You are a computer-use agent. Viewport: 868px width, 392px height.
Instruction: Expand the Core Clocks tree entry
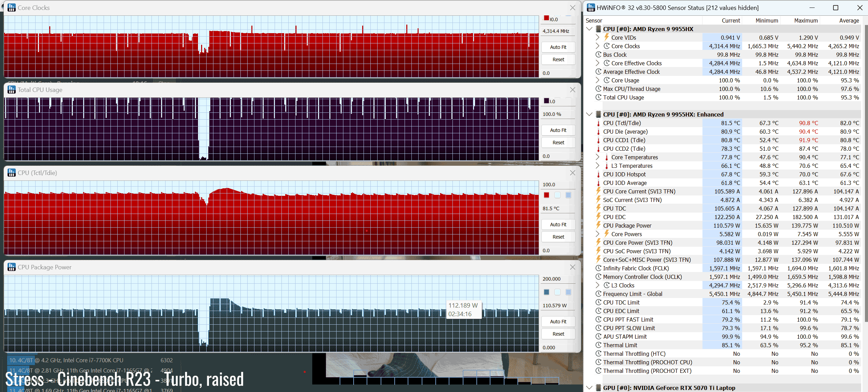click(597, 46)
